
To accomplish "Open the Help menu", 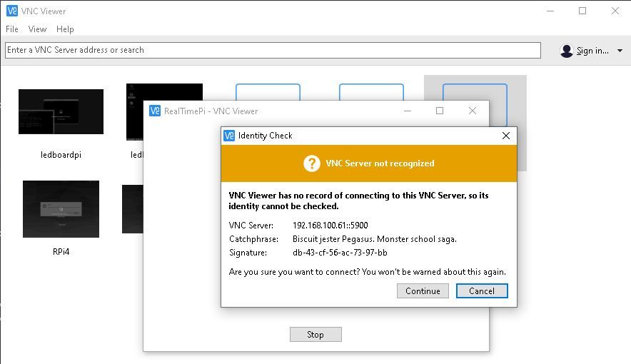I will coord(65,29).
